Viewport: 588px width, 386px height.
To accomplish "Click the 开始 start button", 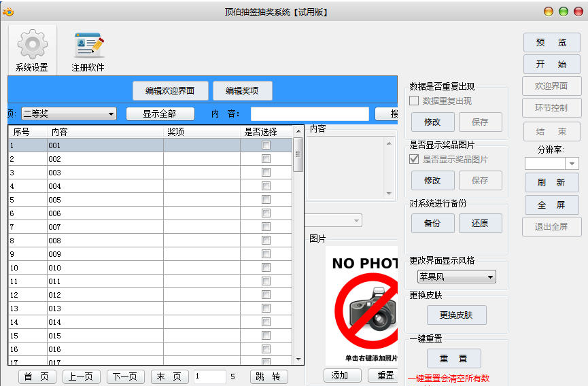I will coord(551,64).
